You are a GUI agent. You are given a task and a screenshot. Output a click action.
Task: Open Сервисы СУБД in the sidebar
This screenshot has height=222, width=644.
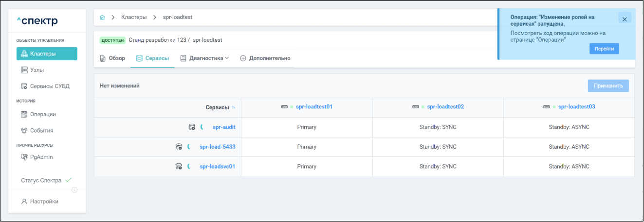[x=49, y=86]
